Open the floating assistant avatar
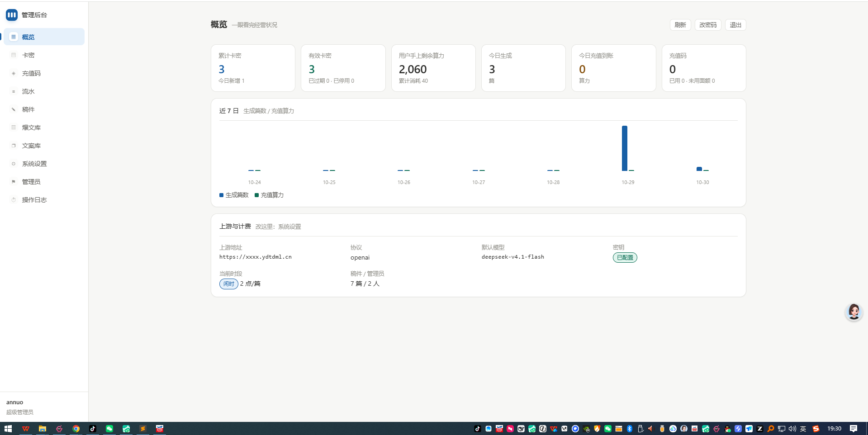 click(x=854, y=312)
